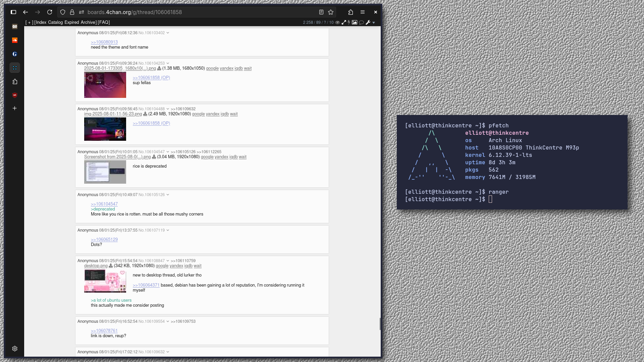The image size is (644, 362).
Task: Open post menu arrow for No.106109554
Action: pyautogui.click(x=168, y=321)
